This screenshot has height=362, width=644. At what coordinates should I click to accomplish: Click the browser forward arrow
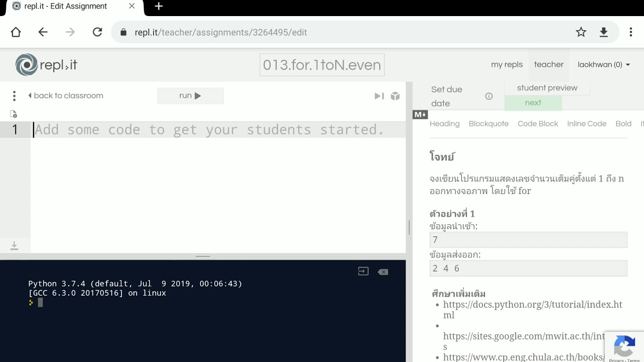pyautogui.click(x=70, y=32)
